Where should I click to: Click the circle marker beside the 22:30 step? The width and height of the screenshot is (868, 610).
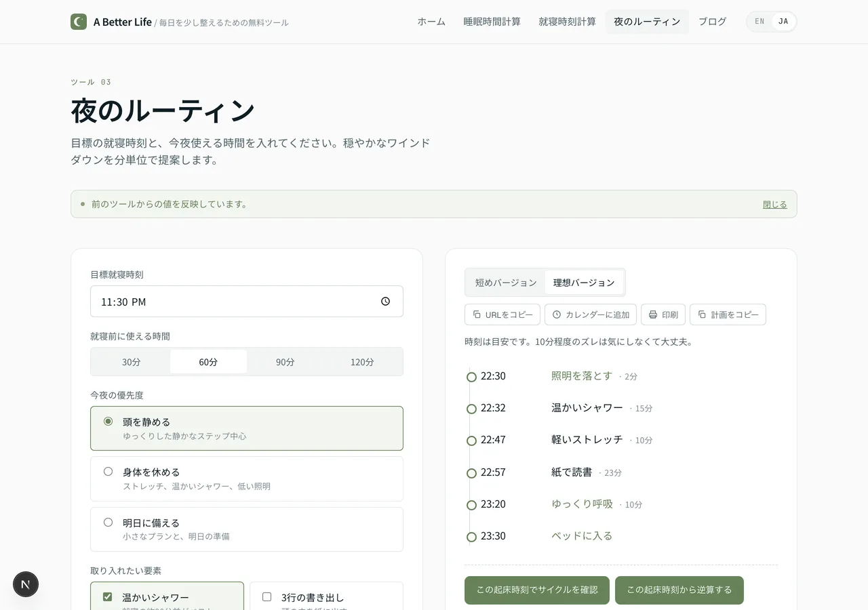[471, 376]
